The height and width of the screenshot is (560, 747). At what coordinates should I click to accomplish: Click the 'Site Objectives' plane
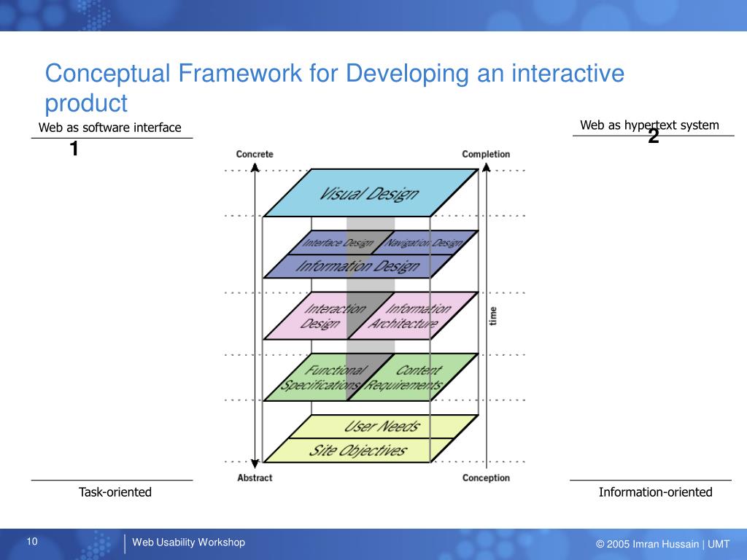point(358,450)
